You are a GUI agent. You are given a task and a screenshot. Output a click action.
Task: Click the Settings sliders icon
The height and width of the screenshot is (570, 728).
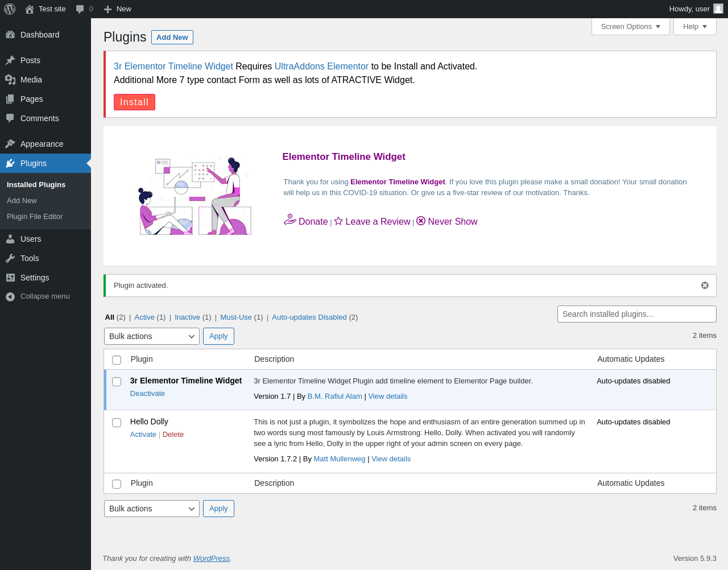(x=10, y=278)
